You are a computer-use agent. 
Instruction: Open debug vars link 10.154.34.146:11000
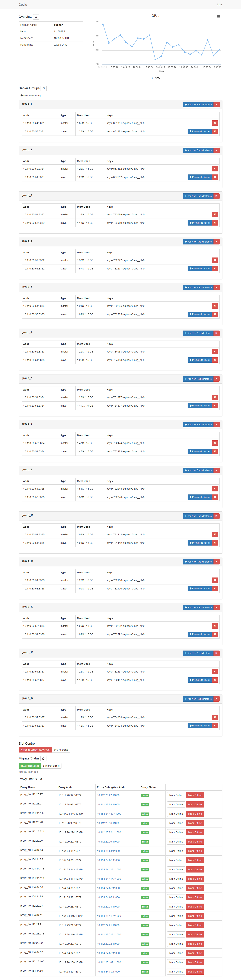109,814
